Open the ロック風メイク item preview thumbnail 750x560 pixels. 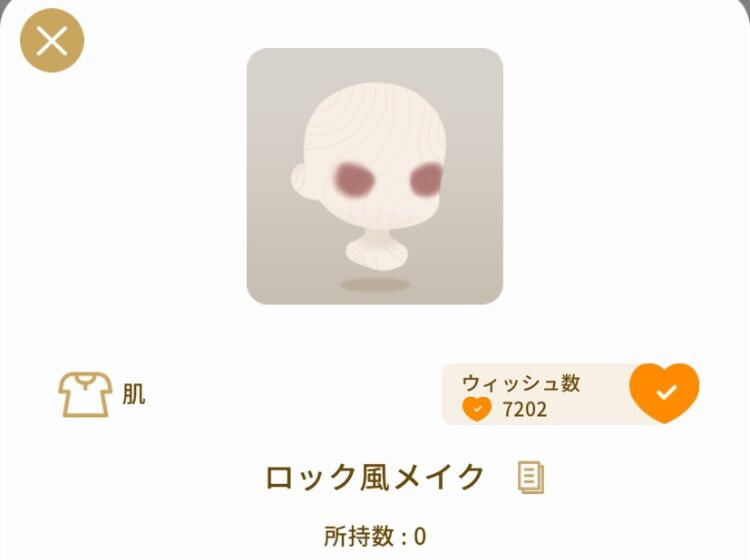coord(375,176)
